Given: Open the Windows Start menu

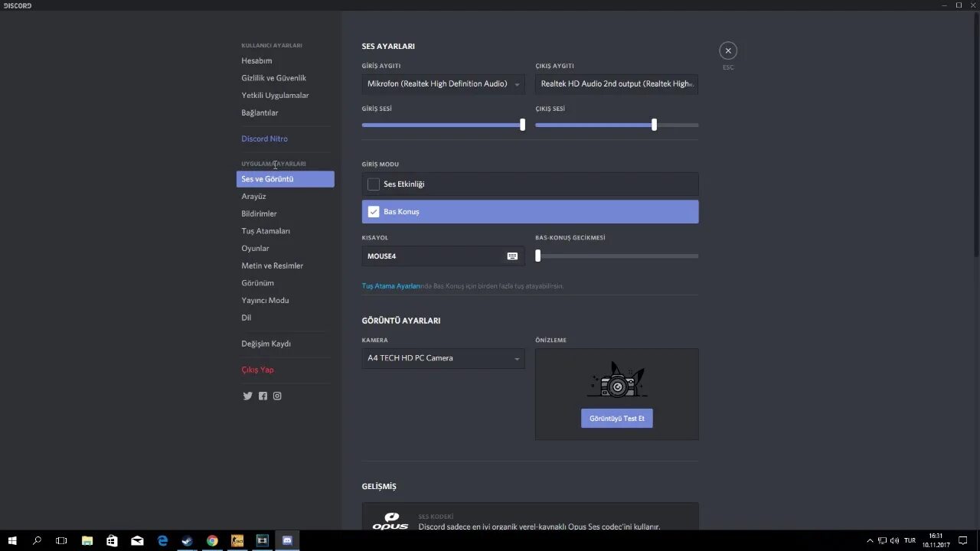Looking at the screenshot, I should point(12,540).
